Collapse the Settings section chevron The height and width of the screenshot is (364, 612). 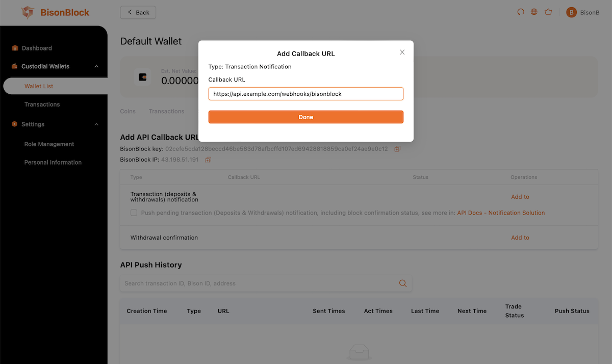[96, 124]
